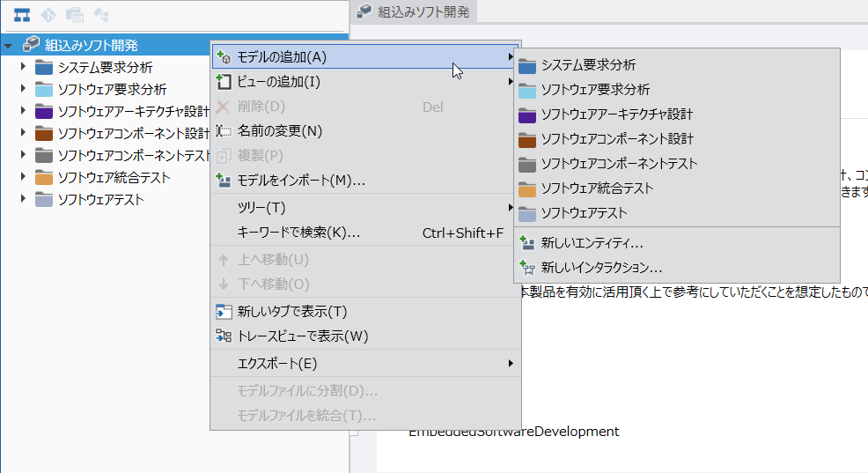This screenshot has width=868, height=473.
Task: Expand the ソフトウェア要求分析 tree node
Action: click(x=23, y=89)
